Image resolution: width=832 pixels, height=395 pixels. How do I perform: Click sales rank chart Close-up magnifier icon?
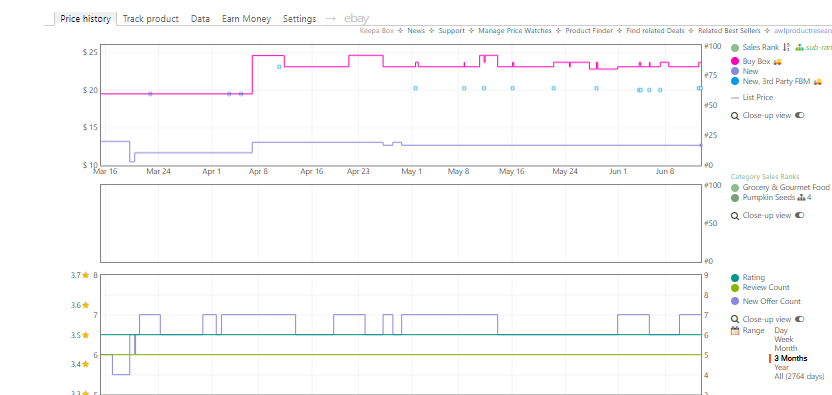735,216
